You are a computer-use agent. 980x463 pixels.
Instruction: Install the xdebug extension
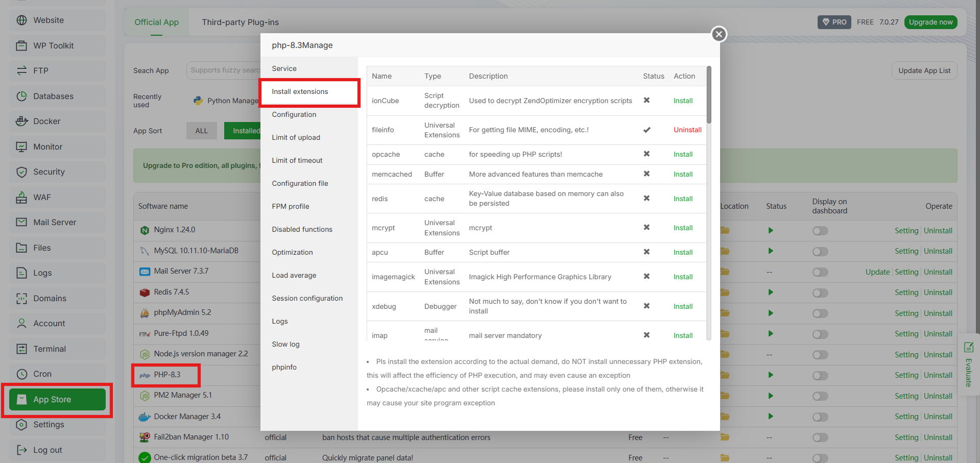[683, 306]
